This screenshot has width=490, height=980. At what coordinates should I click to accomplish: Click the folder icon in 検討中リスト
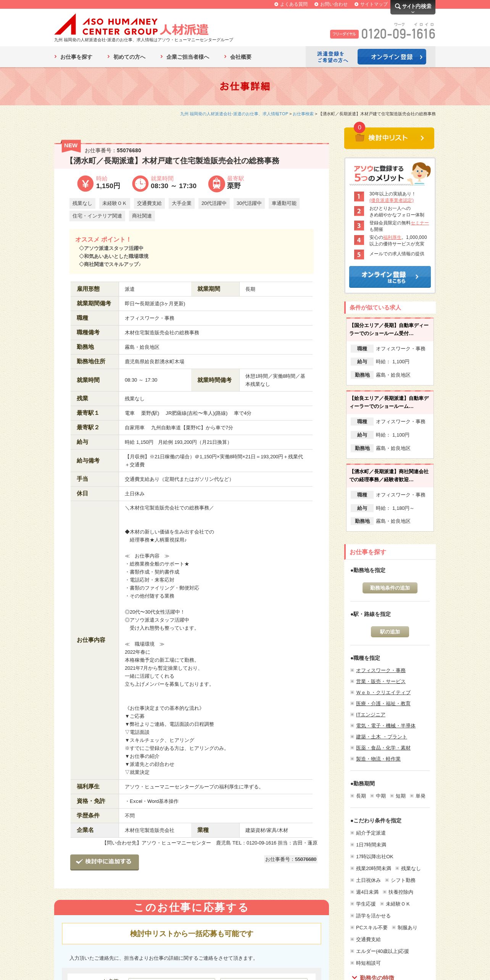(359, 138)
